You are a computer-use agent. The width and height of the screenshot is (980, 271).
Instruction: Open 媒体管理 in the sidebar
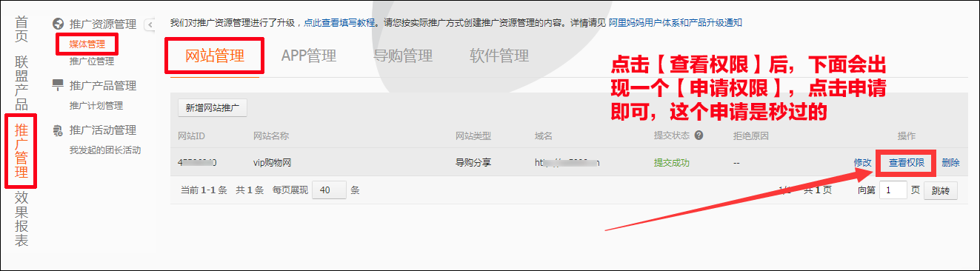(87, 44)
